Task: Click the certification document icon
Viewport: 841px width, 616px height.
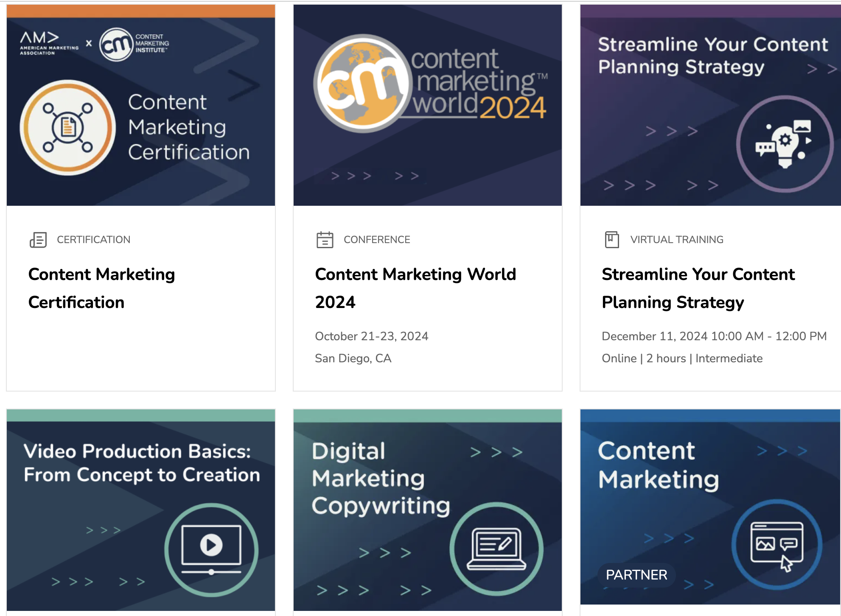Action: (x=38, y=240)
